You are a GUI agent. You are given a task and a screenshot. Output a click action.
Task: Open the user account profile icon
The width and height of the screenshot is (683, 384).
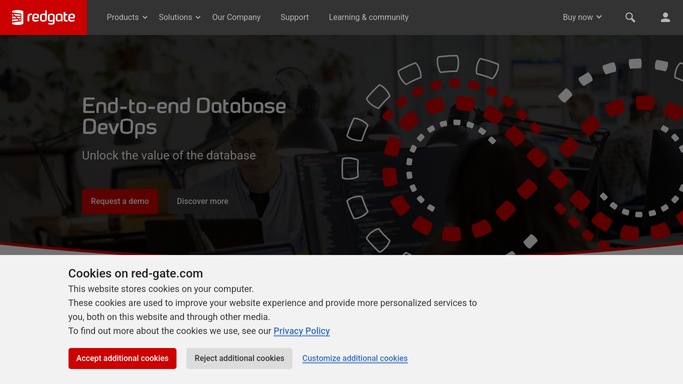click(665, 17)
